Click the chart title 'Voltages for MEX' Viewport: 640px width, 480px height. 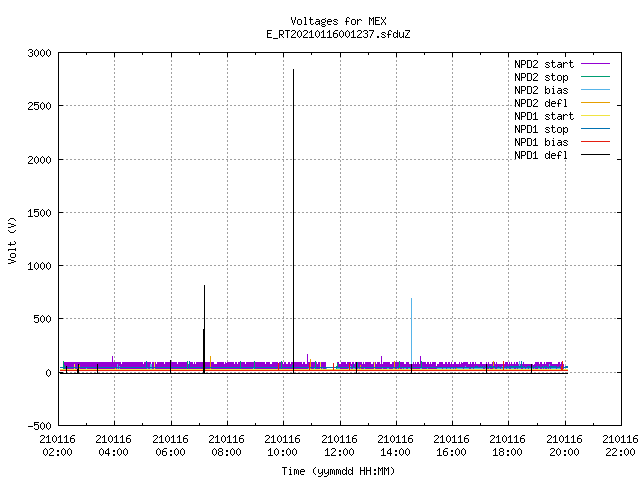click(x=338, y=21)
